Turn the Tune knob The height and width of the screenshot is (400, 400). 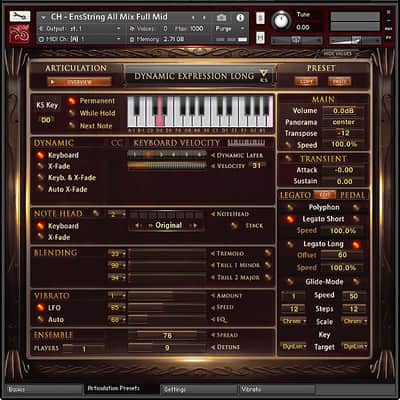(x=282, y=21)
